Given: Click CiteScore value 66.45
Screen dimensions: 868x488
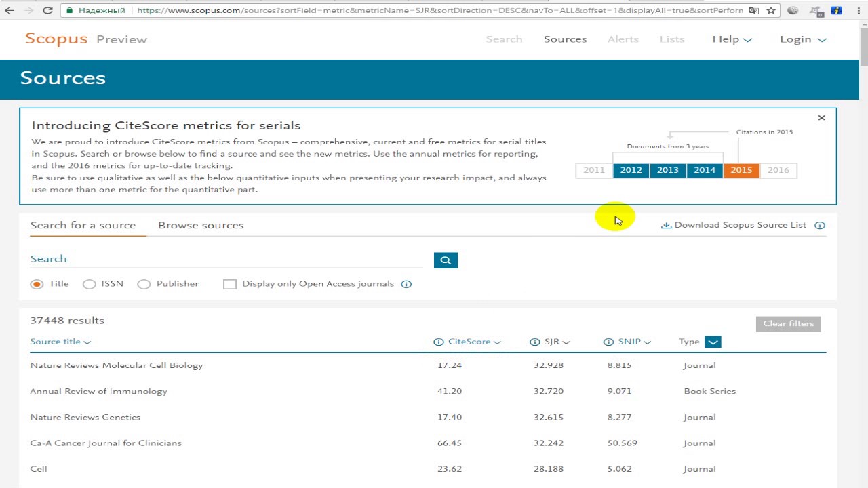Looking at the screenshot, I should click(450, 443).
